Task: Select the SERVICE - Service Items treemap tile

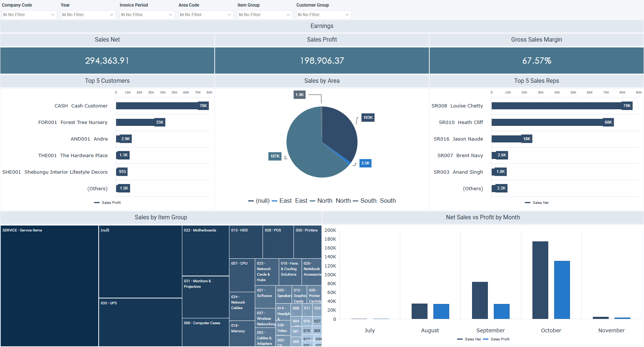Action: pos(49,286)
